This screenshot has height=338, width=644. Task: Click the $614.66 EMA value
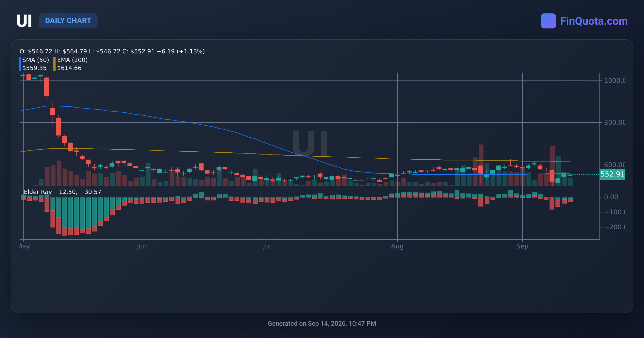click(69, 68)
